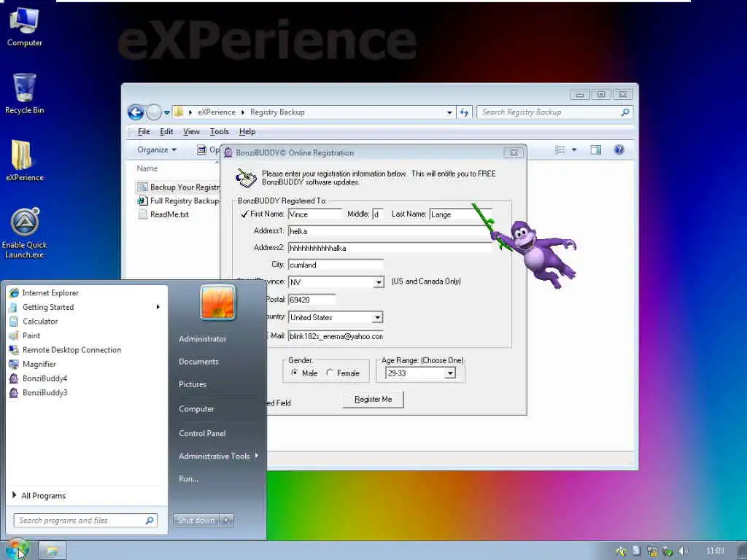Select the Female radio button
Viewport: 747px width, 560px height.
pos(330,373)
